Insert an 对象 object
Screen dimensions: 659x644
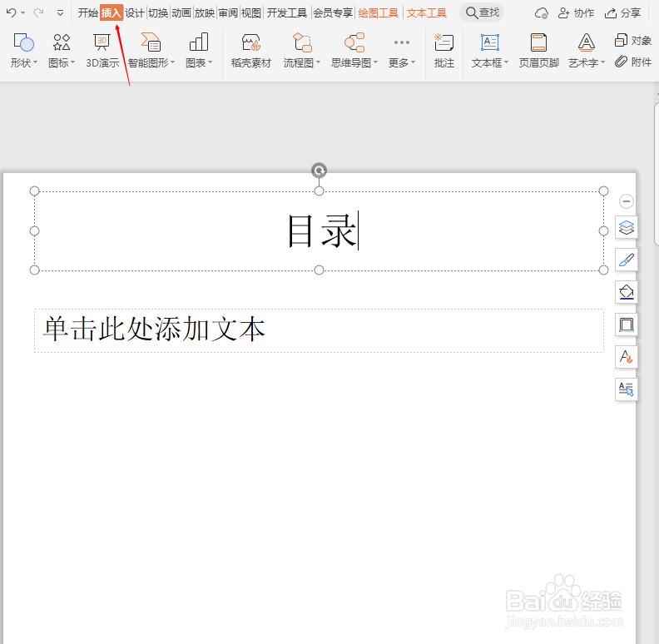(x=633, y=41)
